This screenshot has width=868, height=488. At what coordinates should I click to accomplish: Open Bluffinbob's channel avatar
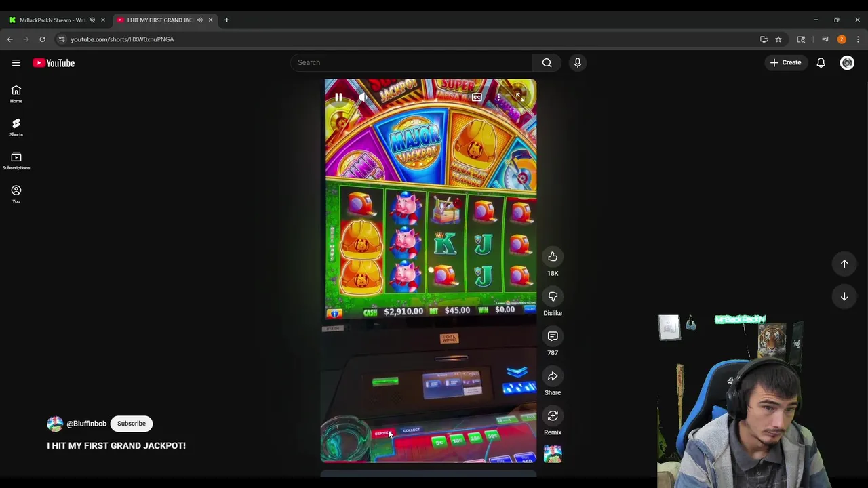55,424
